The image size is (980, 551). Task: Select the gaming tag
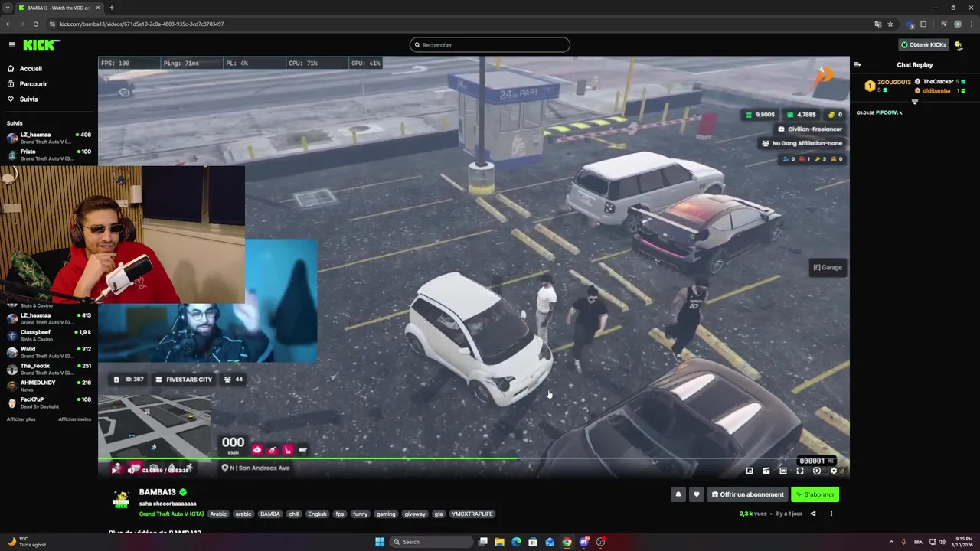(386, 514)
